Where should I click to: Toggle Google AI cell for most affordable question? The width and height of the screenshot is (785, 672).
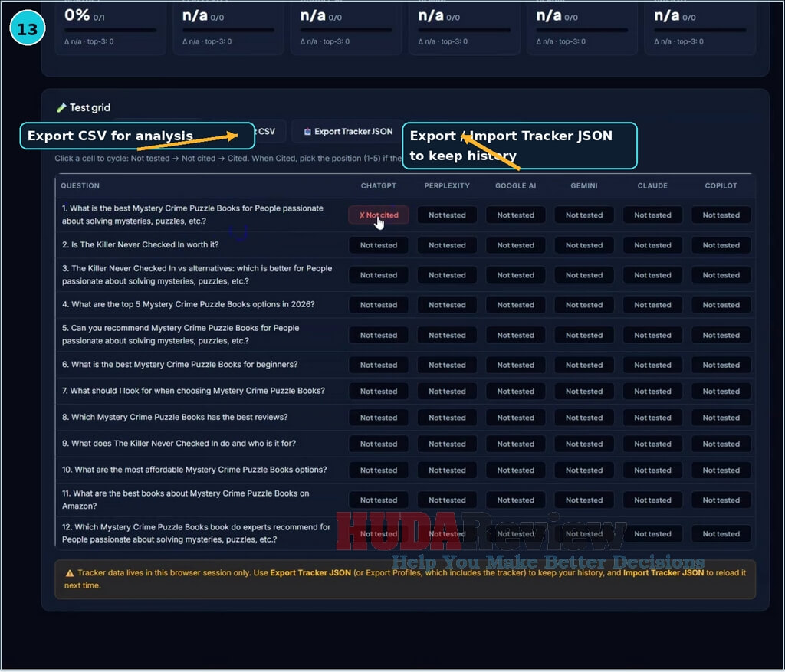point(516,470)
